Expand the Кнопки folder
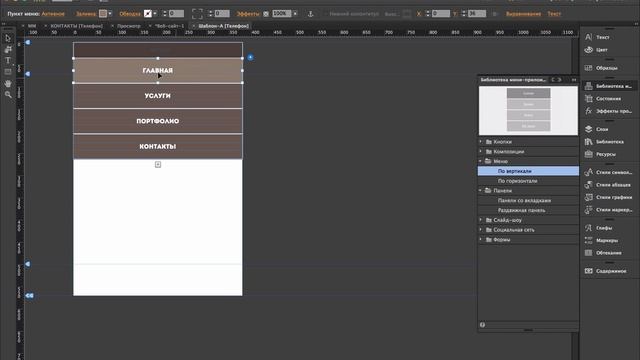Image resolution: width=640 pixels, height=360 pixels. (x=480, y=142)
